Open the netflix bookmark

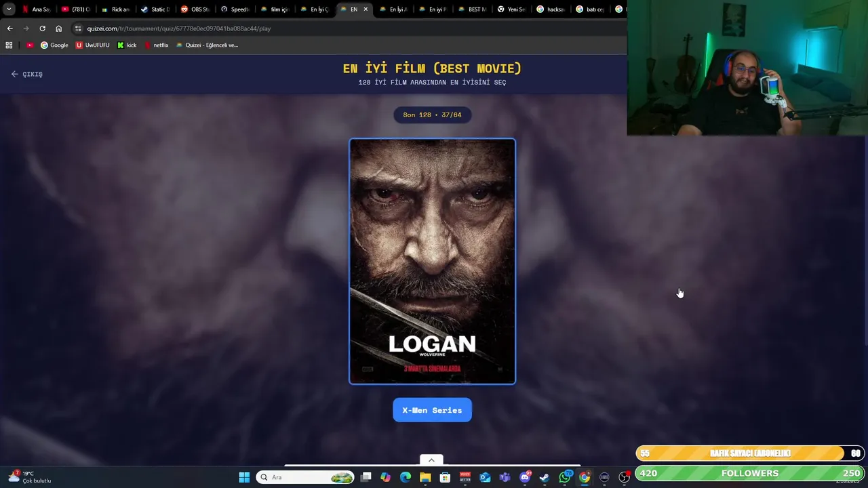156,45
